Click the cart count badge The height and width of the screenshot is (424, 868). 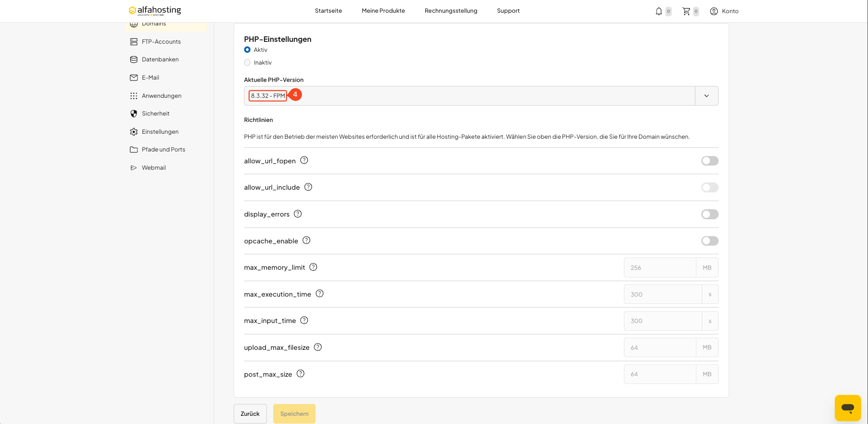(696, 11)
